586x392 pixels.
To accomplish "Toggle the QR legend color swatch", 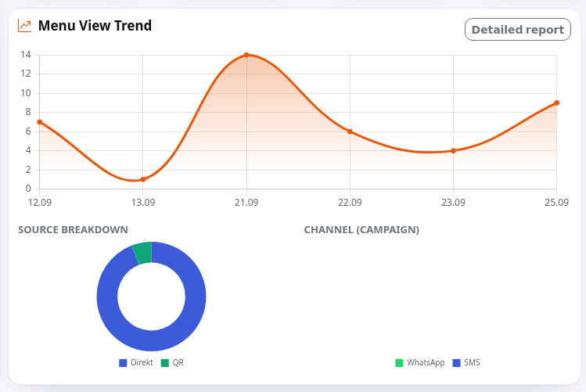I will coord(165,363).
